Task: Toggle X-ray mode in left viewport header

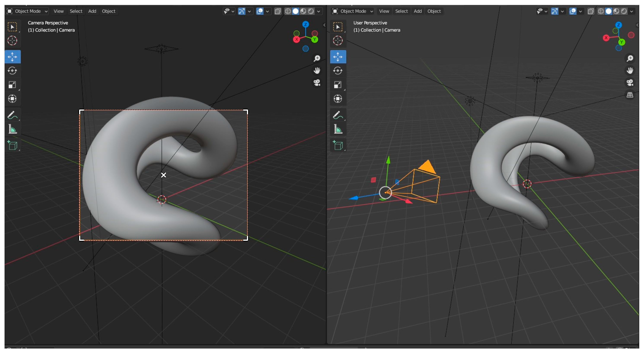Action: pos(277,11)
